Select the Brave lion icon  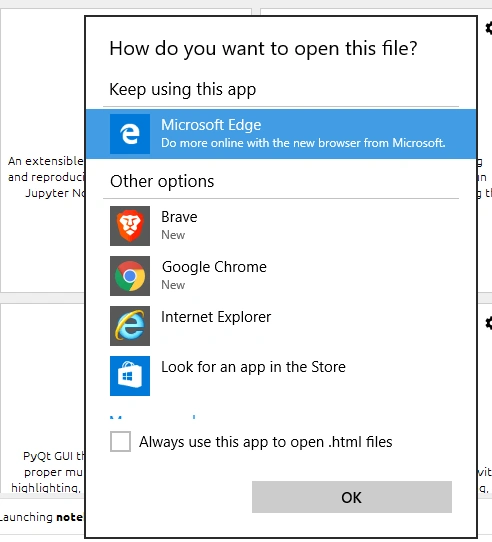130,226
